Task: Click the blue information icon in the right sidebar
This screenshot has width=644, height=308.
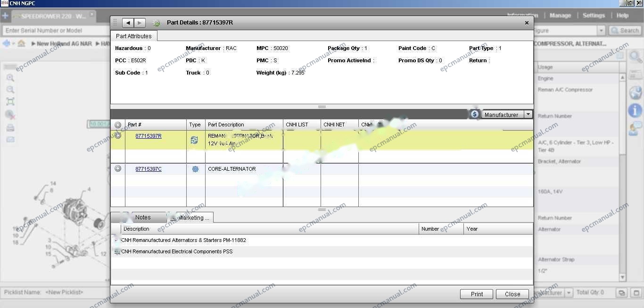Action: pos(635,110)
